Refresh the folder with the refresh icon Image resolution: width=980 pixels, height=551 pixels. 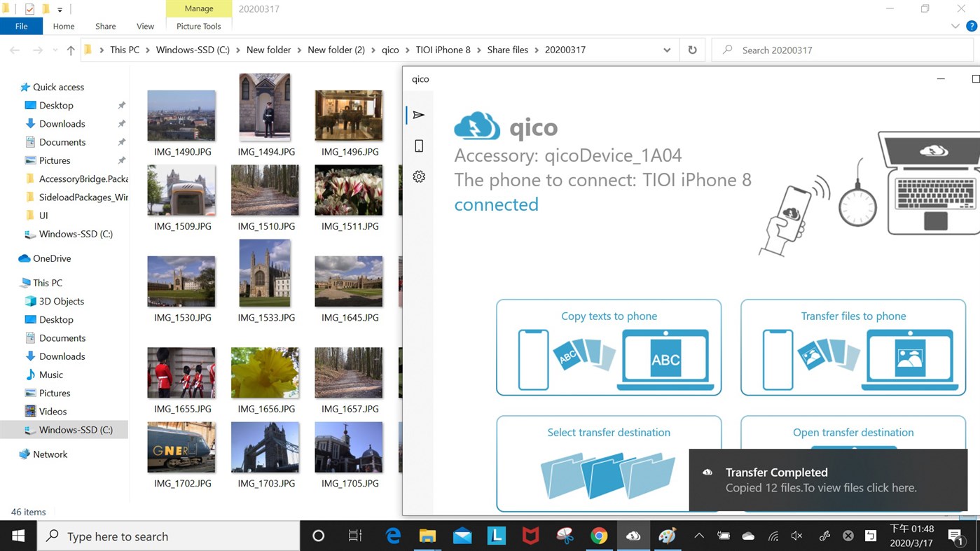click(691, 50)
